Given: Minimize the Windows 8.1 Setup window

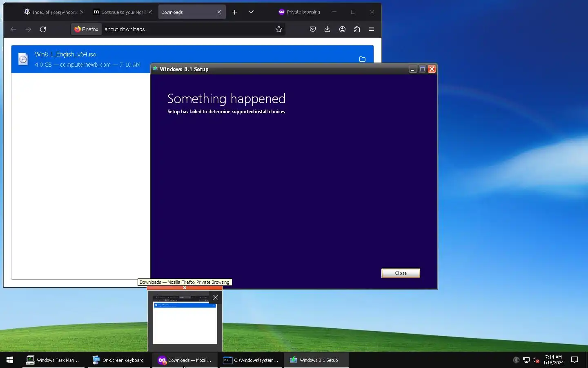Looking at the screenshot, I should 412,69.
